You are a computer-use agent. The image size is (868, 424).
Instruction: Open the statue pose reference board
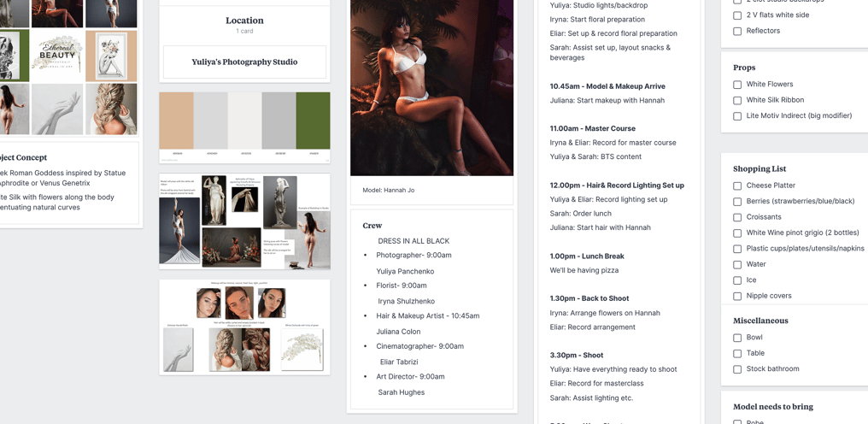coord(244,221)
